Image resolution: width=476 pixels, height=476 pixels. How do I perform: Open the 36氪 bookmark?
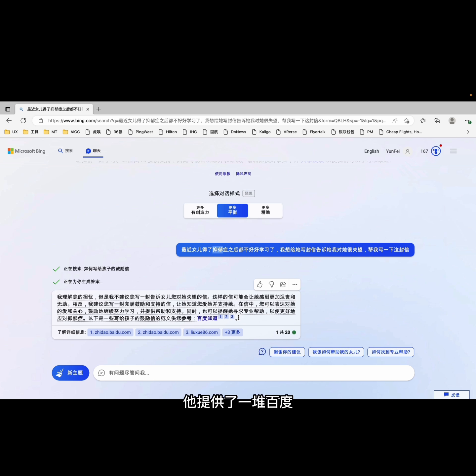click(114, 132)
